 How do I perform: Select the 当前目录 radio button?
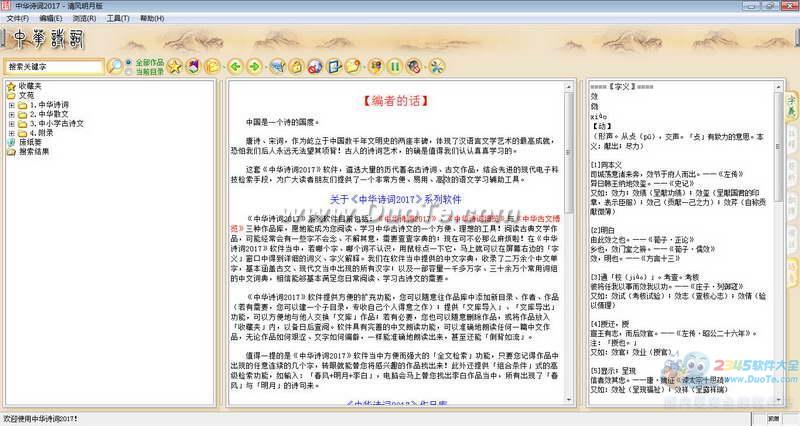[129, 72]
